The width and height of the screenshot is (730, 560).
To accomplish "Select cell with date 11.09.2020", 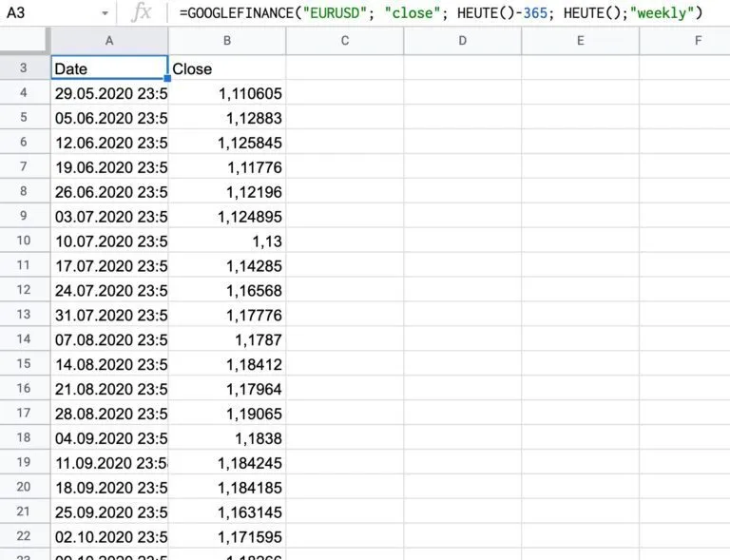I will click(109, 463).
